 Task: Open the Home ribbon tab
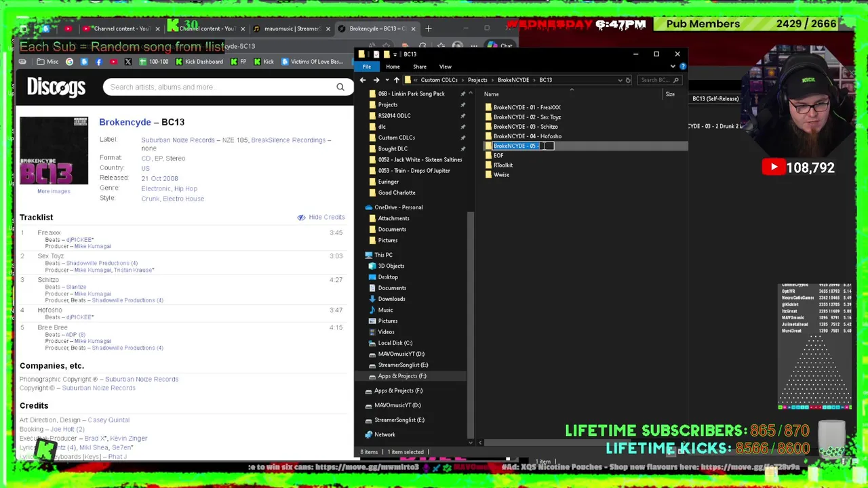[393, 66]
